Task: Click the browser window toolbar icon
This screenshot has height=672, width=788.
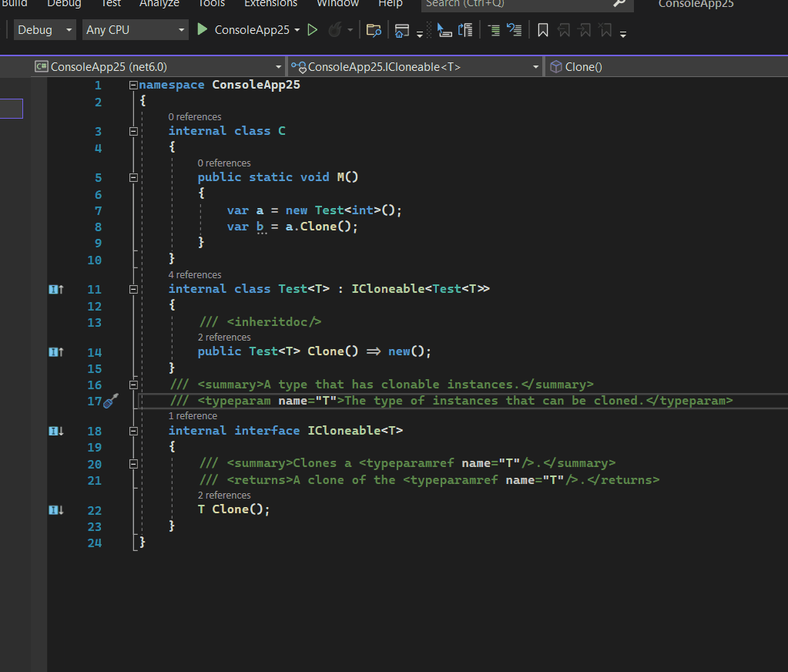Action: point(401,31)
